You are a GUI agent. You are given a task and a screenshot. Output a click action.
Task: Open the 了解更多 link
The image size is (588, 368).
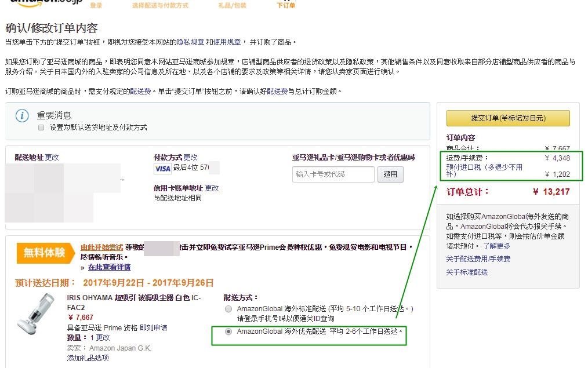coord(496,246)
